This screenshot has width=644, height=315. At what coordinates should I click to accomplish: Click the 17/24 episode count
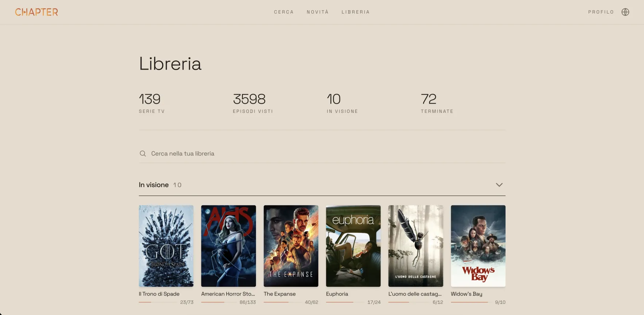tap(374, 302)
